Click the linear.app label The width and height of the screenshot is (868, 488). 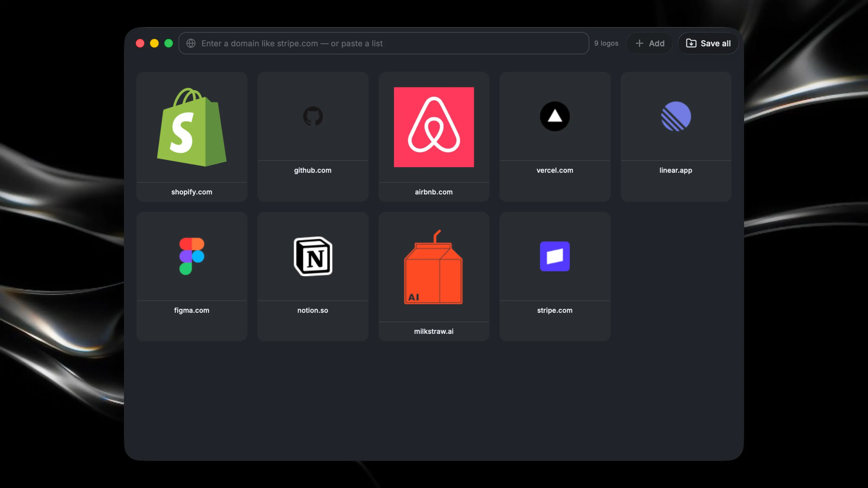pos(676,171)
